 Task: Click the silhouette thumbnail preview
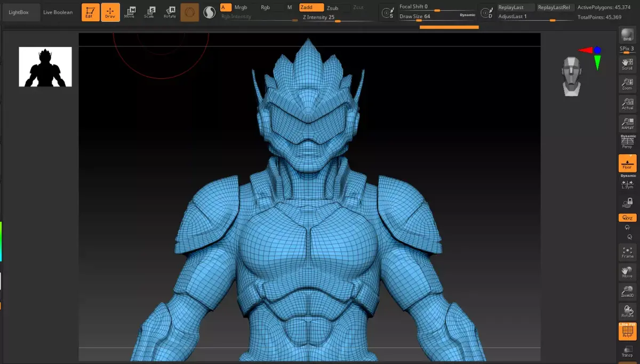click(45, 67)
